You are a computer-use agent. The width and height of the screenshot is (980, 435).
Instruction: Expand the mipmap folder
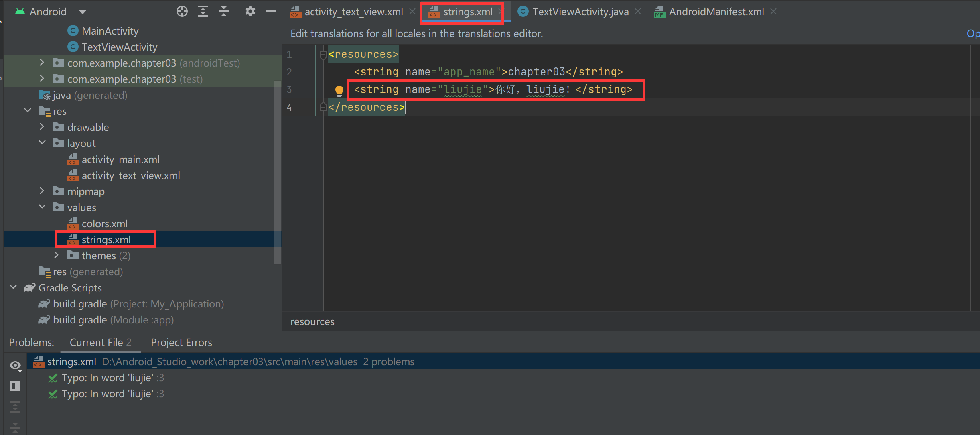point(42,191)
